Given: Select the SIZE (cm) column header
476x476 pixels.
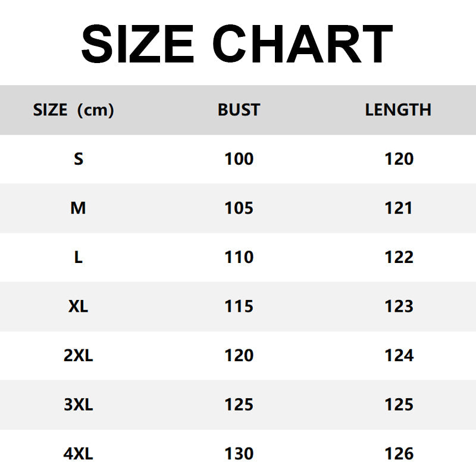Looking at the screenshot, I should point(73,110).
